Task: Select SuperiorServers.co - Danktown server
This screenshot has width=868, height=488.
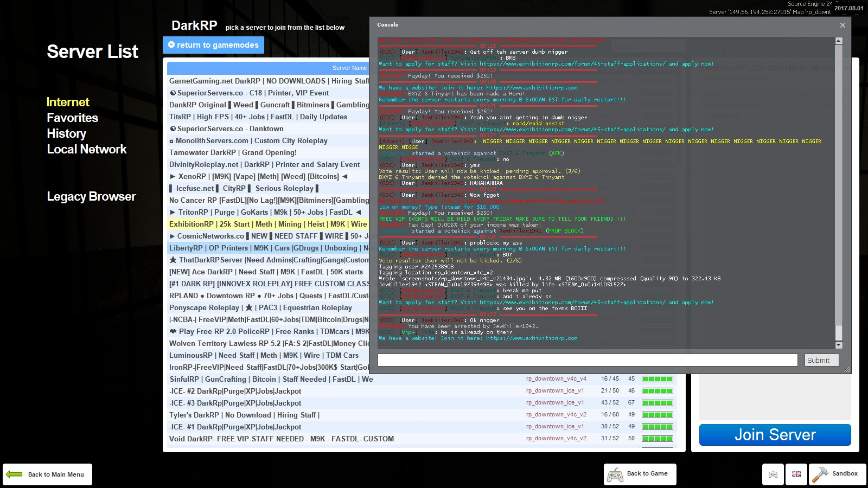Action: pyautogui.click(x=268, y=129)
